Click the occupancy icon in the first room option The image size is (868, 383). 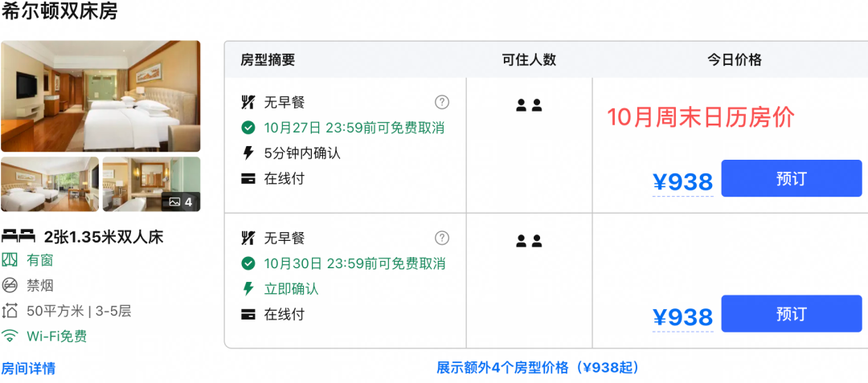(x=529, y=105)
